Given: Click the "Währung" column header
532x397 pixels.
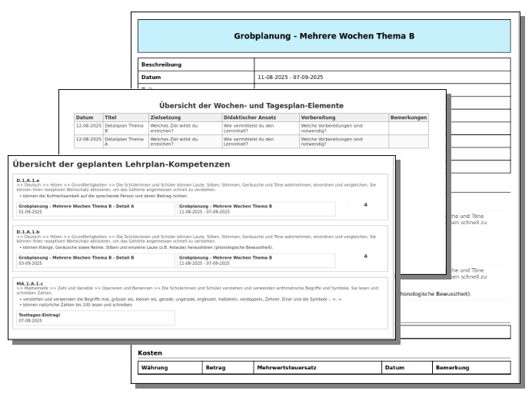Looking at the screenshot, I should pos(170,368).
